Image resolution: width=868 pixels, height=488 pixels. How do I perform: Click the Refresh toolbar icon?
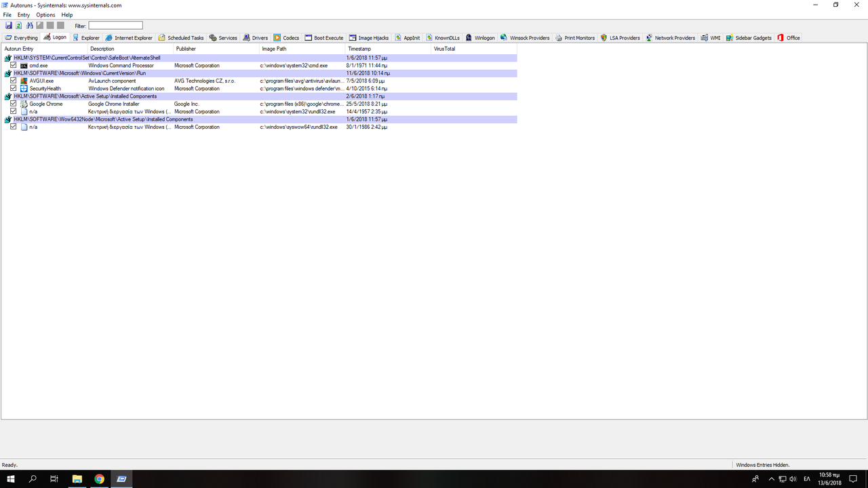click(x=19, y=26)
